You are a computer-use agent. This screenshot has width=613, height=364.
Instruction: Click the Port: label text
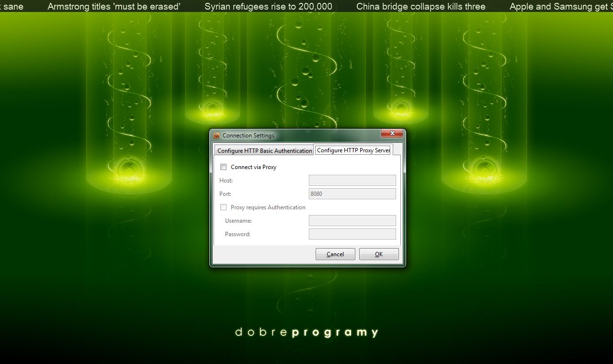[225, 194]
